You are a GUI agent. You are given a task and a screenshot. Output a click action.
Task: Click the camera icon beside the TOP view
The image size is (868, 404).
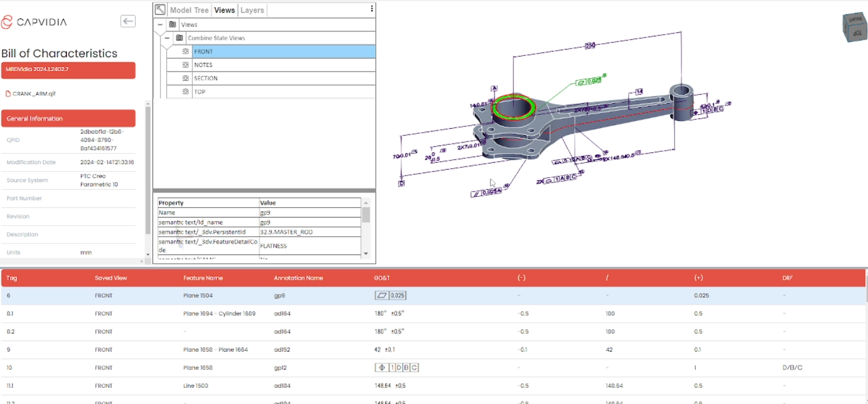pyautogui.click(x=185, y=91)
